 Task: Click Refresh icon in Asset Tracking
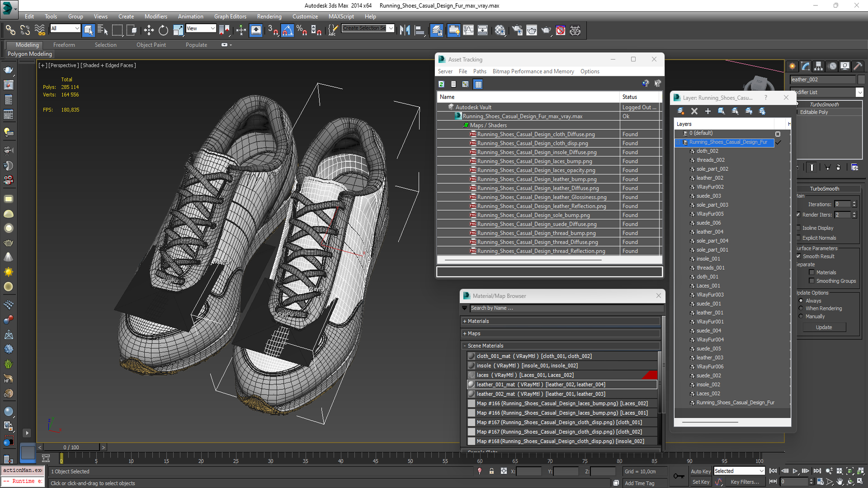point(441,84)
